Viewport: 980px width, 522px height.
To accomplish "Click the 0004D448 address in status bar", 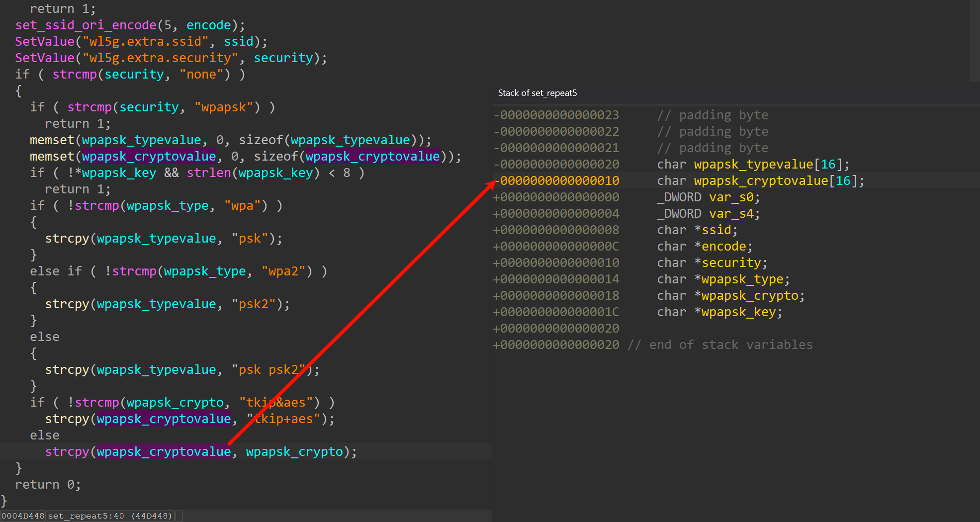I will pos(23,516).
